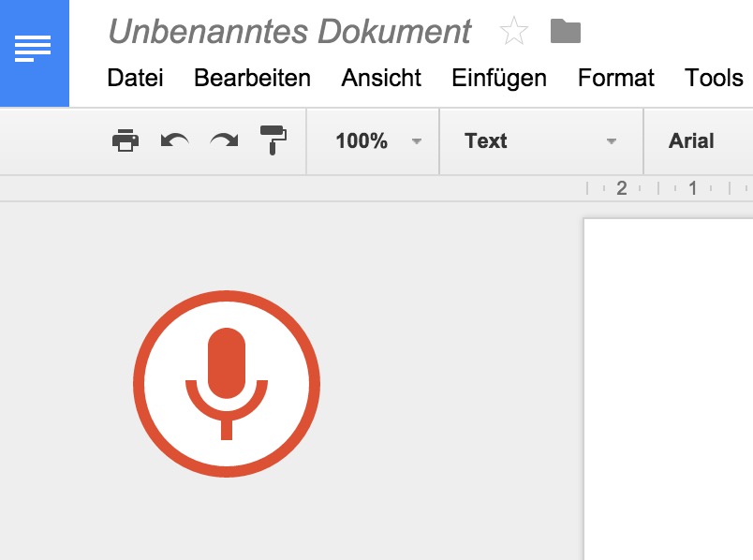
Task: Open the Ansicht menu
Action: pyautogui.click(x=381, y=78)
